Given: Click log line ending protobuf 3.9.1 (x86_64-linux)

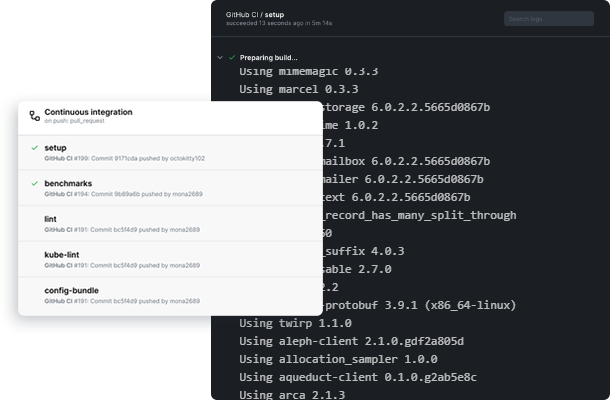Looking at the screenshot, I should tap(419, 305).
